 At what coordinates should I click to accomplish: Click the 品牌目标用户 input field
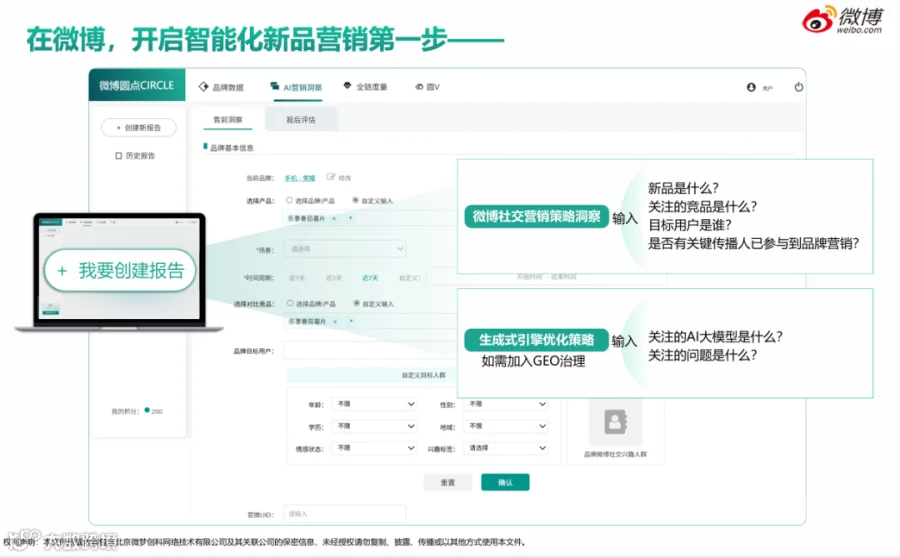(x=370, y=351)
